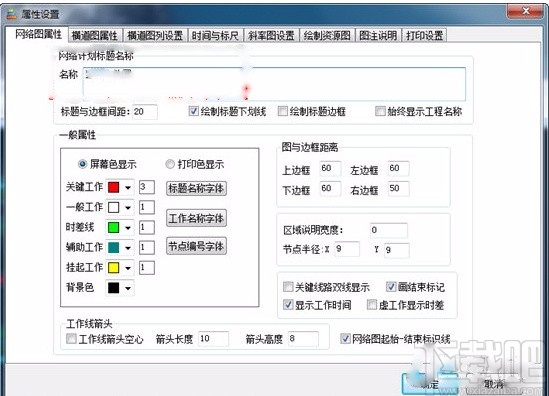The width and height of the screenshot is (549, 396).
Task: Click the 节点半径 X input field
Action: point(347,249)
